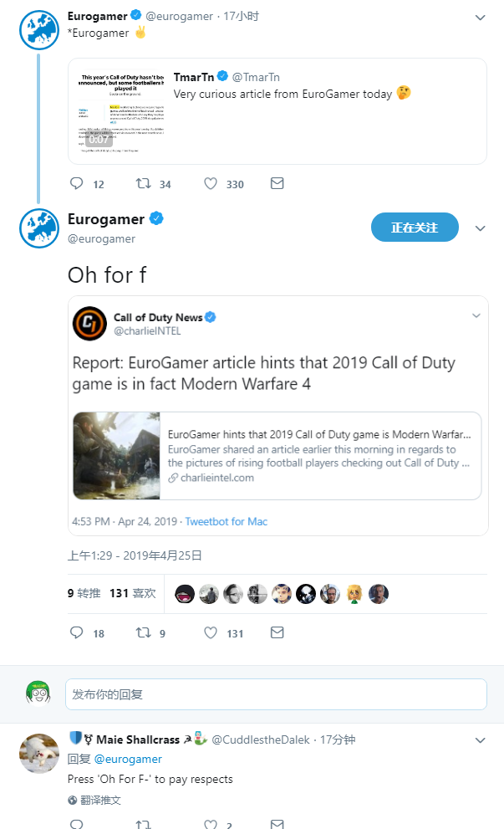Open the charlieintel.com article link card
The height and width of the screenshot is (829, 504).
coord(277,456)
